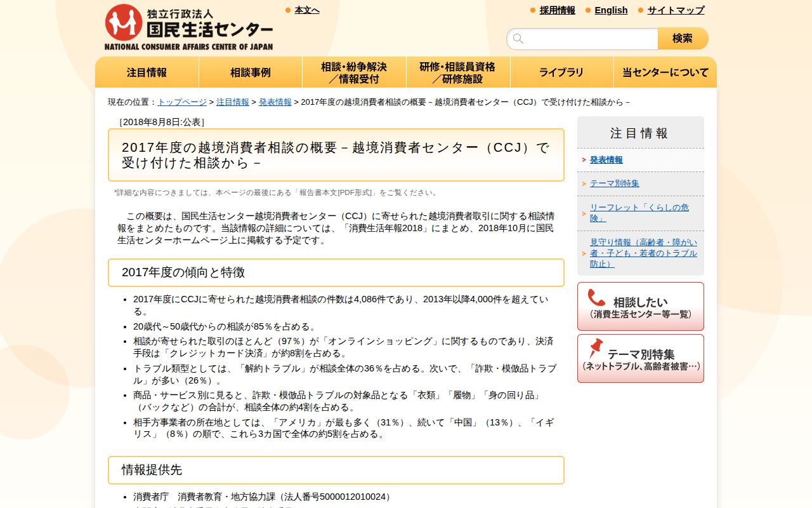Click the article title 2017年度の越境消費者相談の概要

[x=336, y=155]
